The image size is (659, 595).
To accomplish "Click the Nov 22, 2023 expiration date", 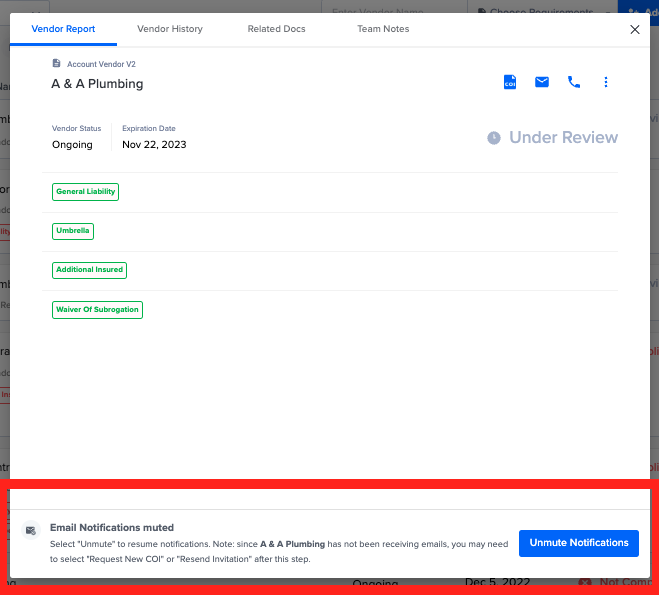I will coord(154,145).
